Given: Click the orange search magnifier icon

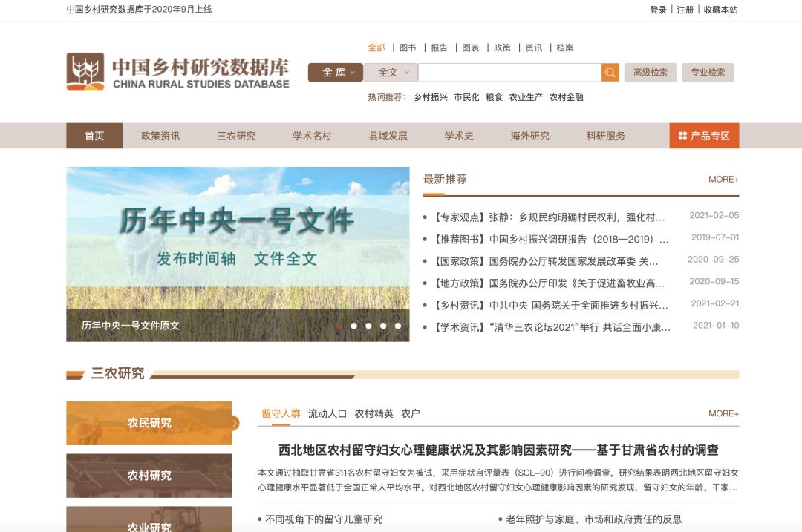Looking at the screenshot, I should click(x=610, y=73).
